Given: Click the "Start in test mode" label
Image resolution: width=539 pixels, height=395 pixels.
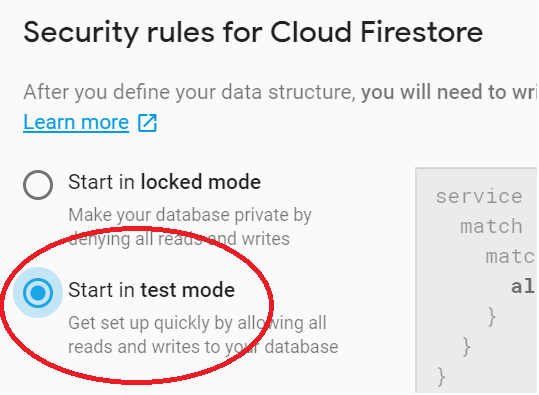Looking at the screenshot, I should pyautogui.click(x=151, y=290).
